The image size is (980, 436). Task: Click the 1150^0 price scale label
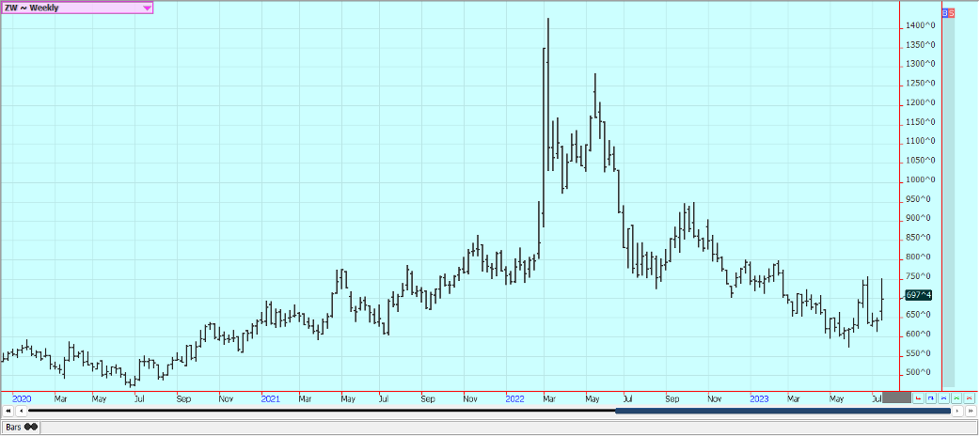tap(921, 122)
